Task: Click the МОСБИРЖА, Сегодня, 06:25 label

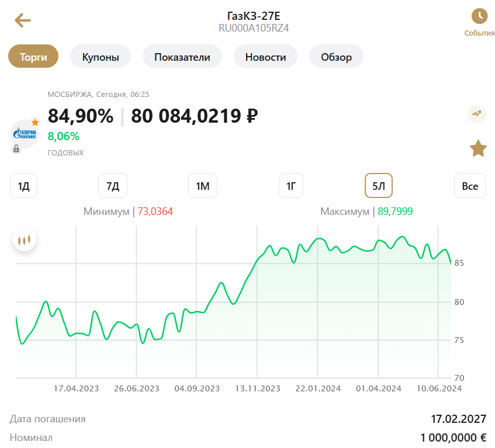Action: (x=98, y=95)
